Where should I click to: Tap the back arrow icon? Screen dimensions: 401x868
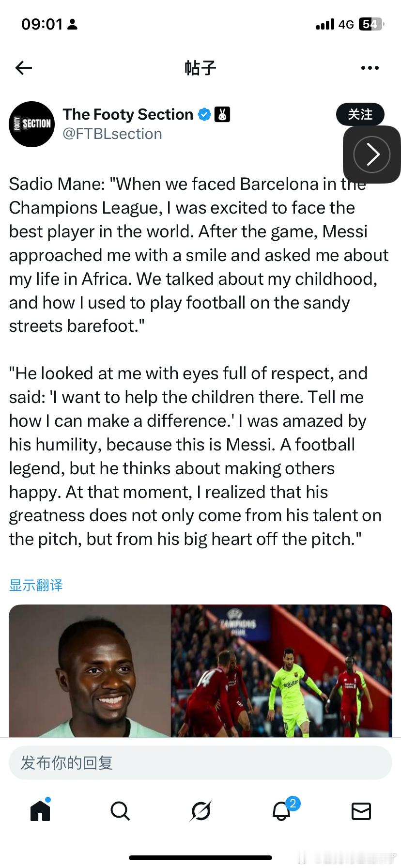pyautogui.click(x=23, y=68)
